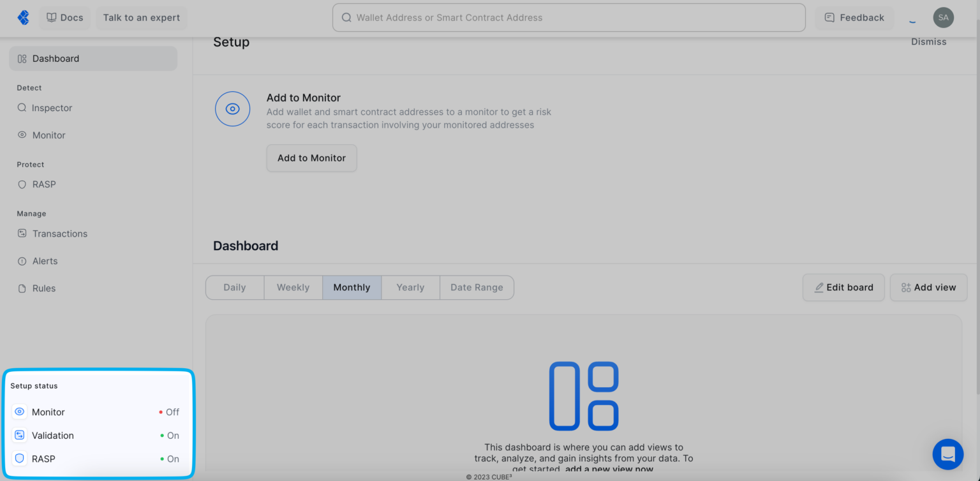The height and width of the screenshot is (481, 980).
Task: Click the wallet address search field
Action: [568, 17]
